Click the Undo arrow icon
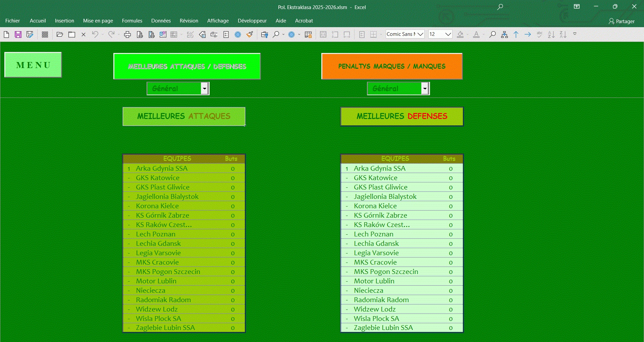This screenshot has height=342, width=644. pos(95,35)
